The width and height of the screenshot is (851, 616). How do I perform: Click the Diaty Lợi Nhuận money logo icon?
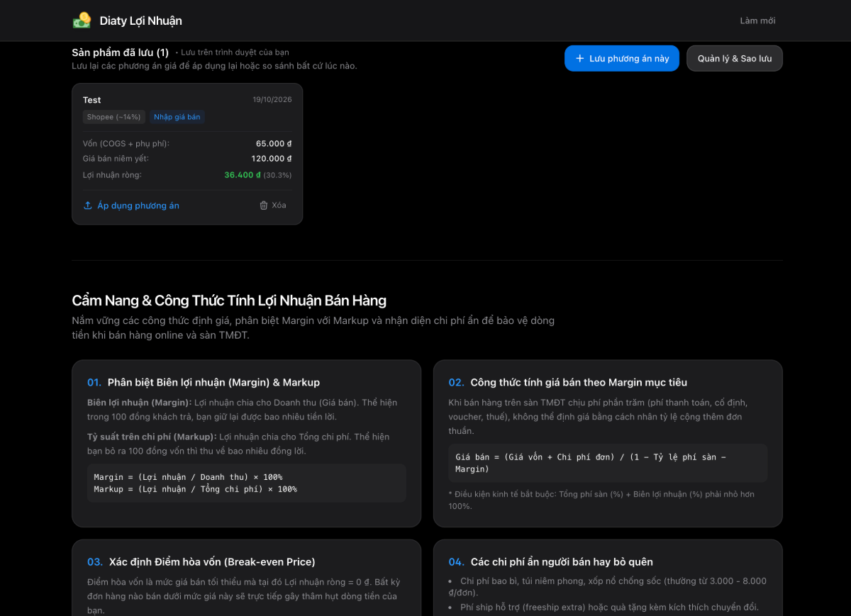tap(82, 21)
